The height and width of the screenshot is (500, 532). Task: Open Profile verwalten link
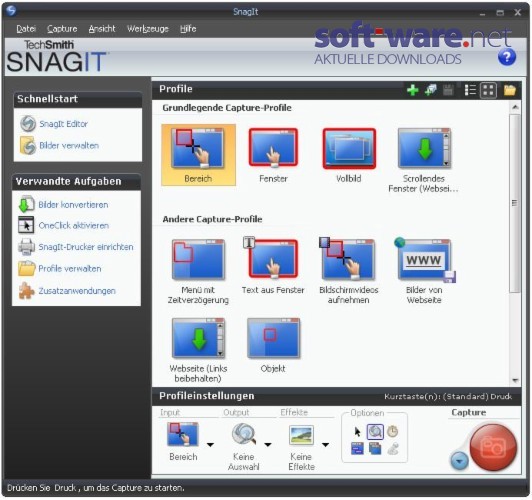pyautogui.click(x=70, y=269)
